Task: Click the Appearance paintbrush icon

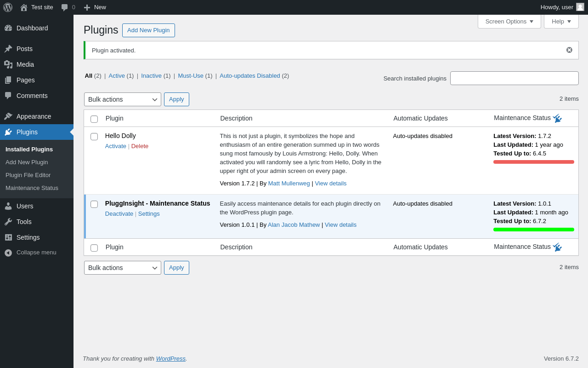Action: coord(8,116)
